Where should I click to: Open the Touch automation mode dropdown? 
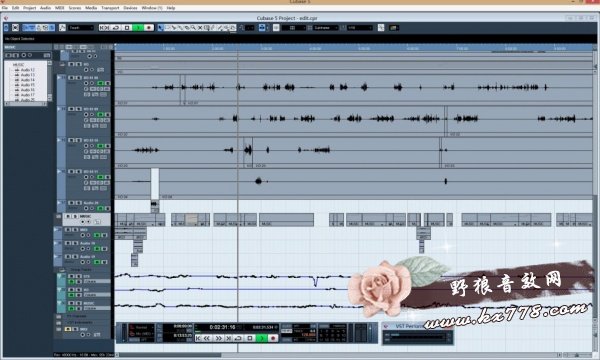point(81,28)
